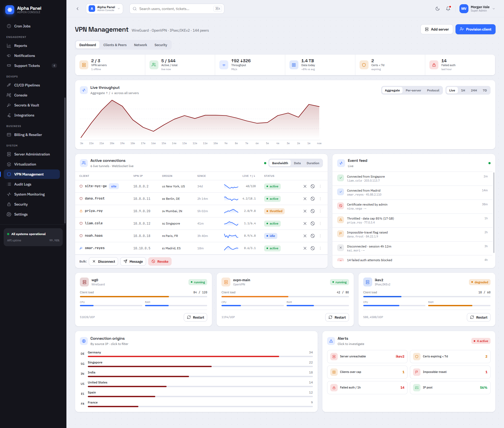The width and height of the screenshot is (504, 428).
Task: Click the Alerts warning triangle icon
Action: point(331,341)
